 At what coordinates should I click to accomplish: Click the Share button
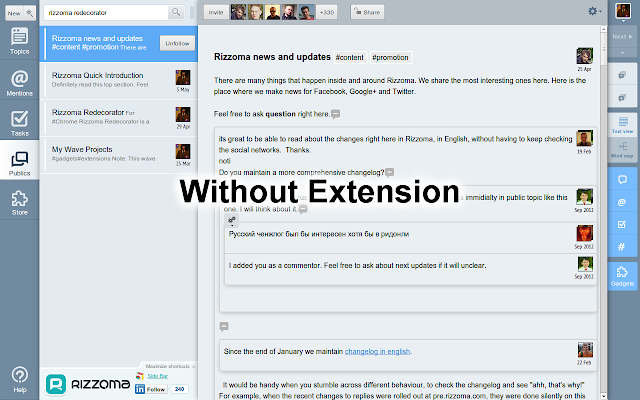click(x=367, y=12)
